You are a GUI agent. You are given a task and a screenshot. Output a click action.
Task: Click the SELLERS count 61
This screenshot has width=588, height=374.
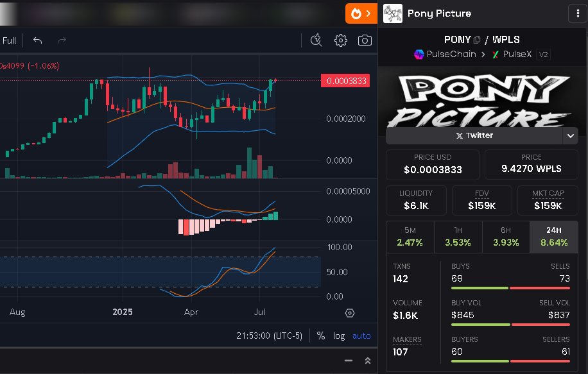pos(566,352)
